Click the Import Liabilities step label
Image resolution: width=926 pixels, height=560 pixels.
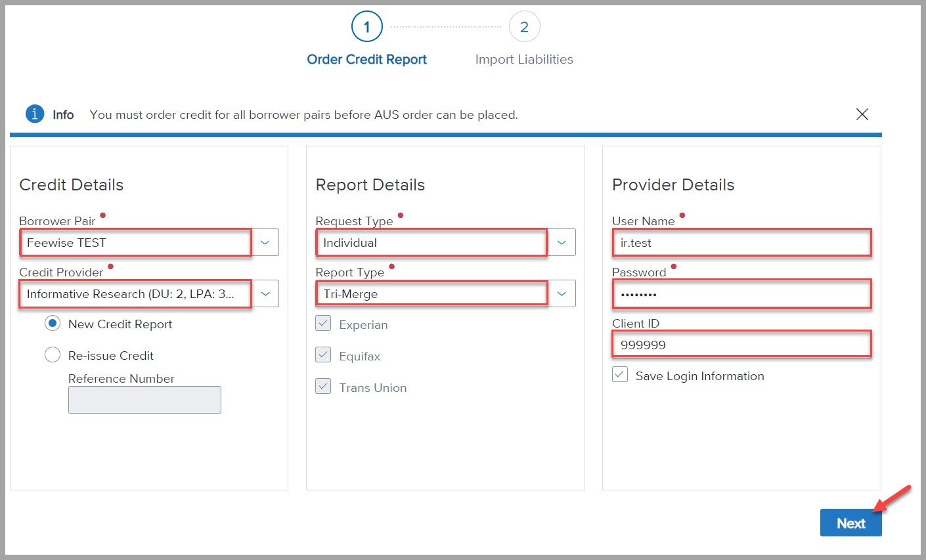524,59
